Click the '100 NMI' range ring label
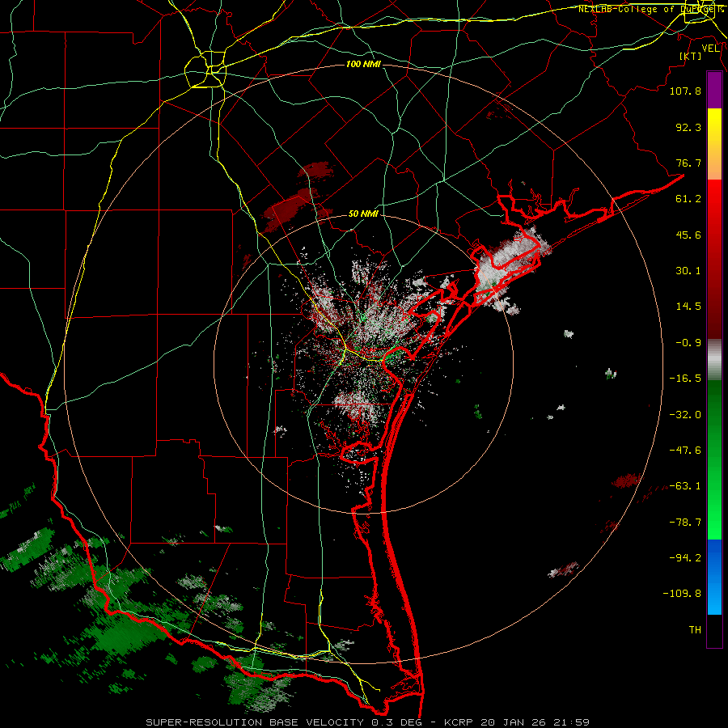Screen dimensions: 728x728 363,64
